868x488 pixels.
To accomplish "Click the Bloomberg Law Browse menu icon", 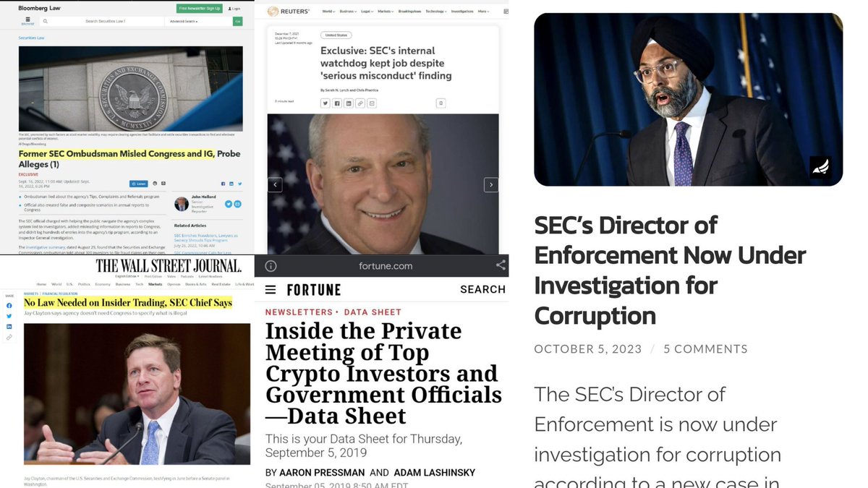I will [27, 22].
